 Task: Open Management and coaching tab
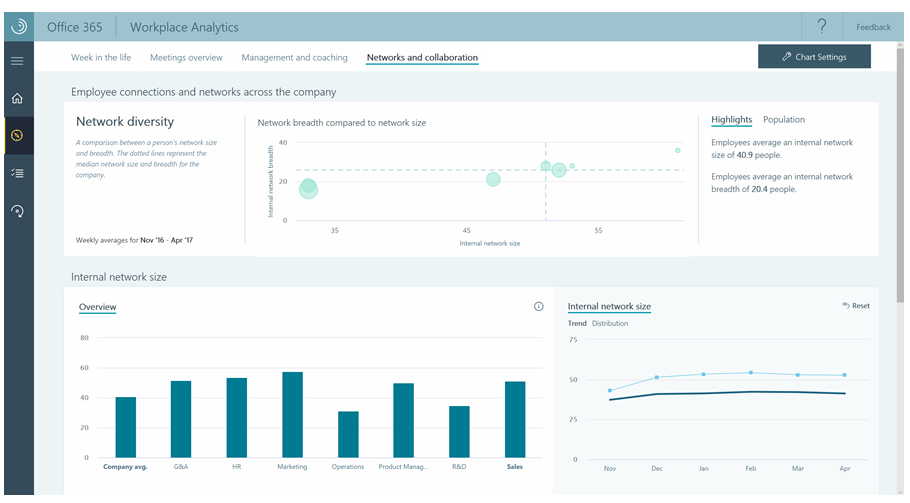(x=294, y=57)
